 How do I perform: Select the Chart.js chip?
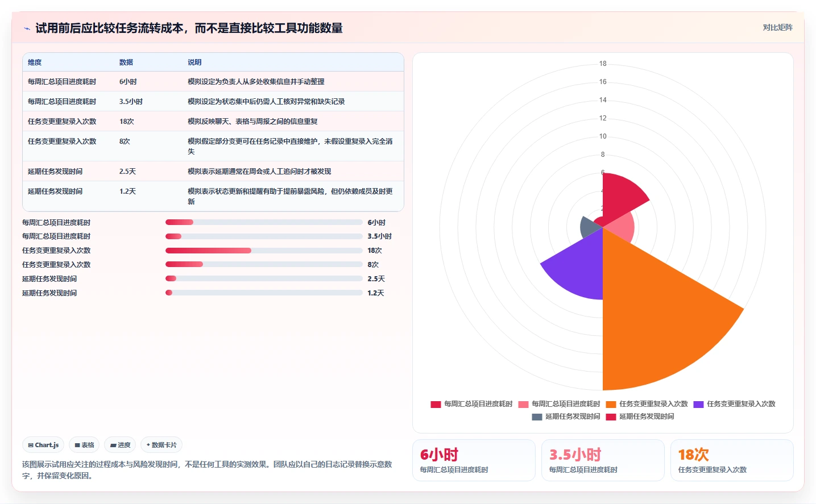coord(43,445)
